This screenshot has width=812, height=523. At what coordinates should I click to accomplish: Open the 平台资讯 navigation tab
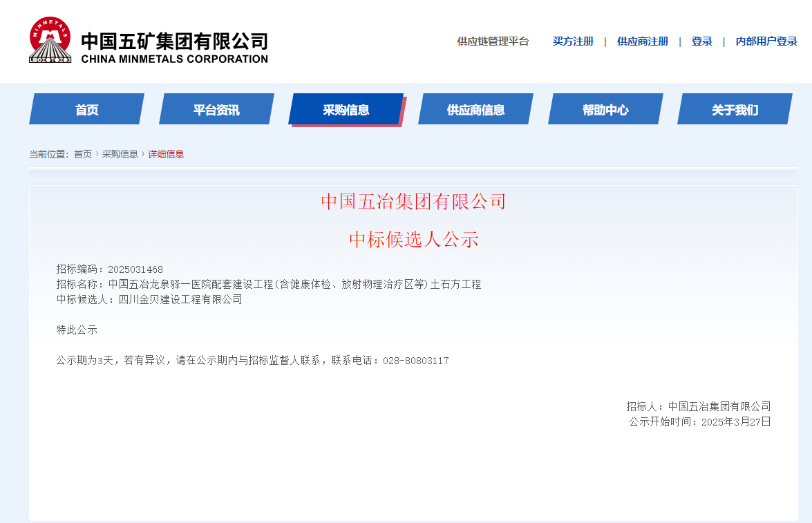[x=216, y=109]
